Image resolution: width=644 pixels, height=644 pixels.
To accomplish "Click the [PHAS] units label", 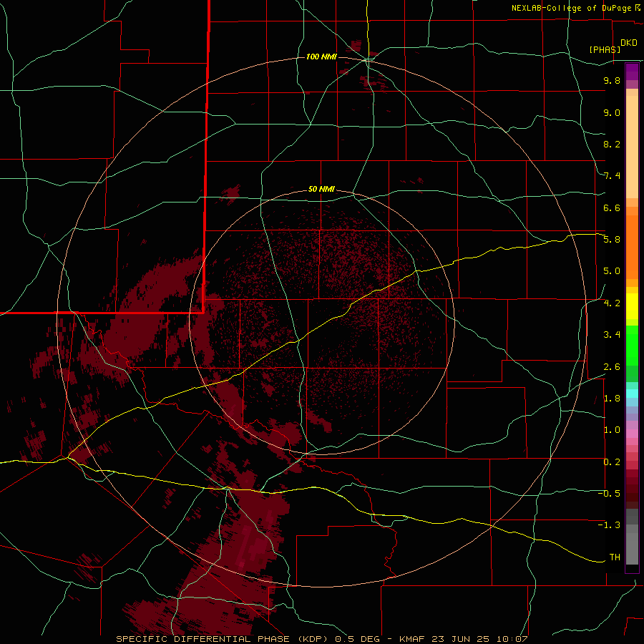I will (x=605, y=49).
